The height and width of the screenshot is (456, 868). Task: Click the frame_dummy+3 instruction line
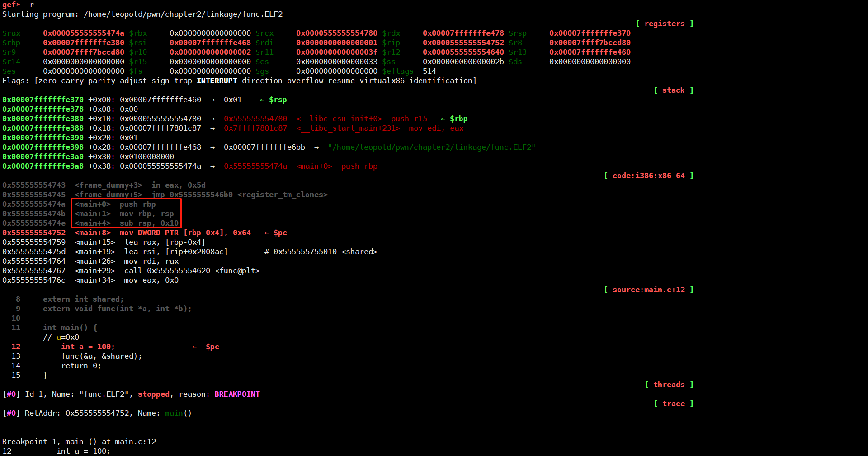[104, 185]
